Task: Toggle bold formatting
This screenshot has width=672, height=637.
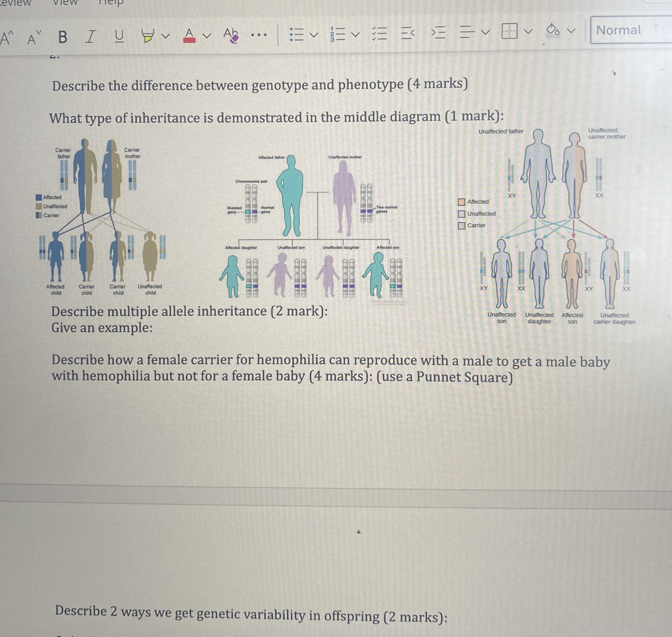Action: pyautogui.click(x=63, y=37)
